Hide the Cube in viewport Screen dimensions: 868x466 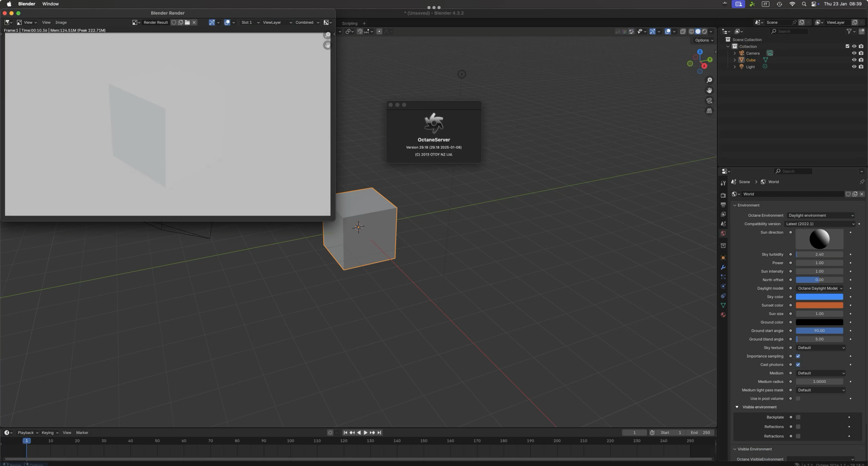(854, 60)
